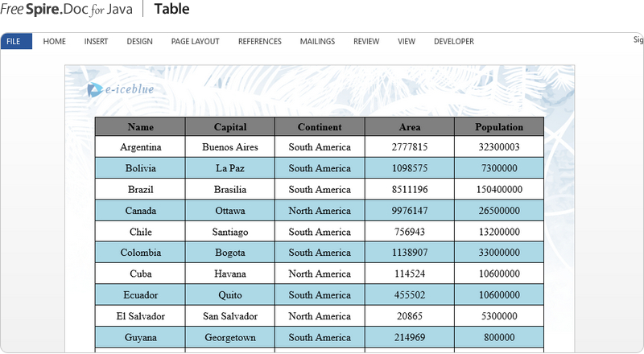Click the area value 114524
The image size is (644, 354).
(x=410, y=274)
